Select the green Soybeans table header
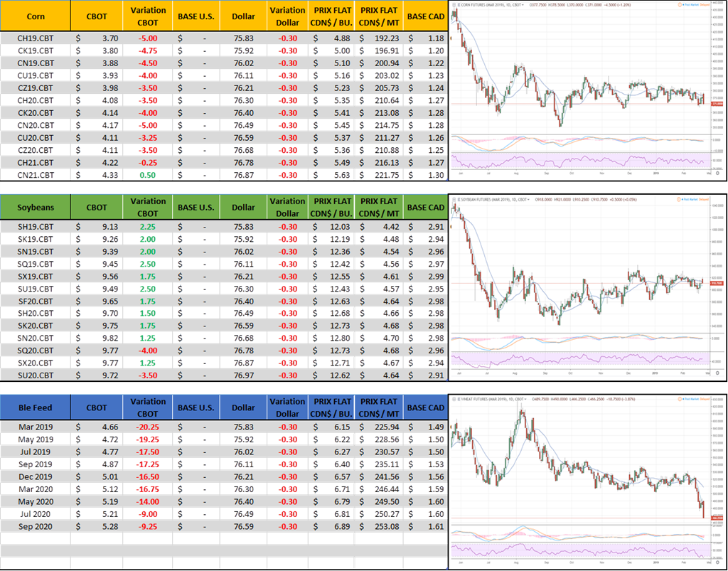This screenshot has height=571, width=728. (36, 208)
